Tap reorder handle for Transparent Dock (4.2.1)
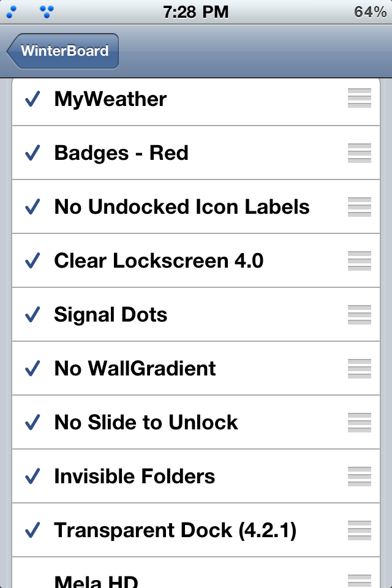 [x=359, y=530]
